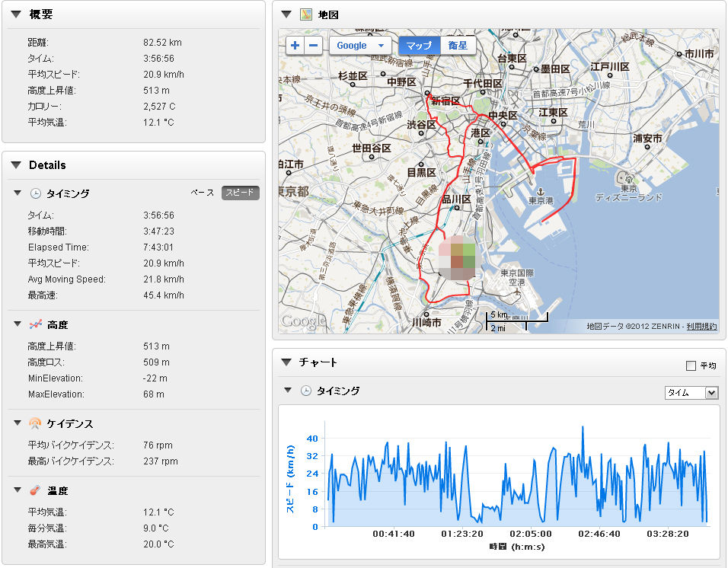The width and height of the screenshot is (728, 568).
Task: Click the 最高バイクケイデンス value 237 rpm
Action: pos(161,461)
